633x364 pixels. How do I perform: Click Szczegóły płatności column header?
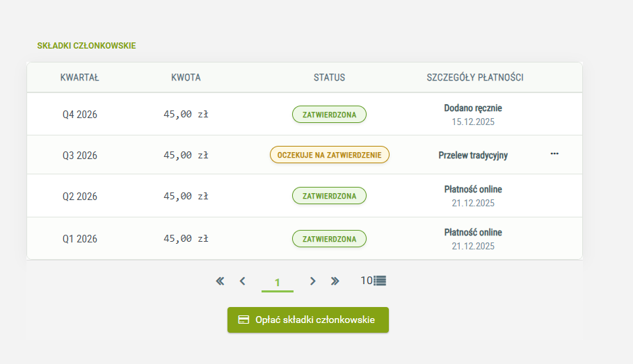(475, 78)
